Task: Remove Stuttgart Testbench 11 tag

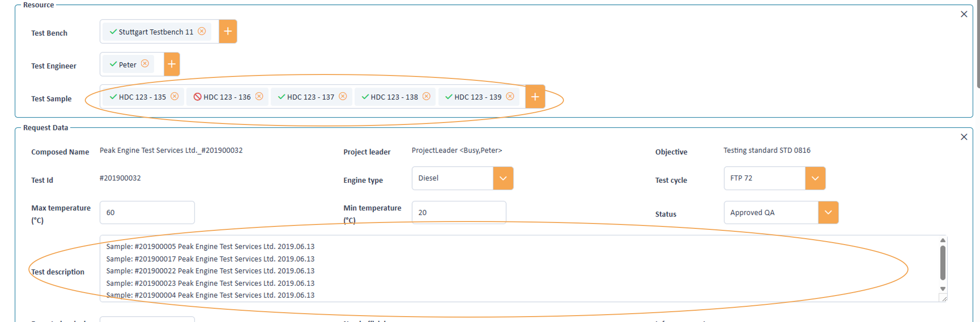Action: 202,31
